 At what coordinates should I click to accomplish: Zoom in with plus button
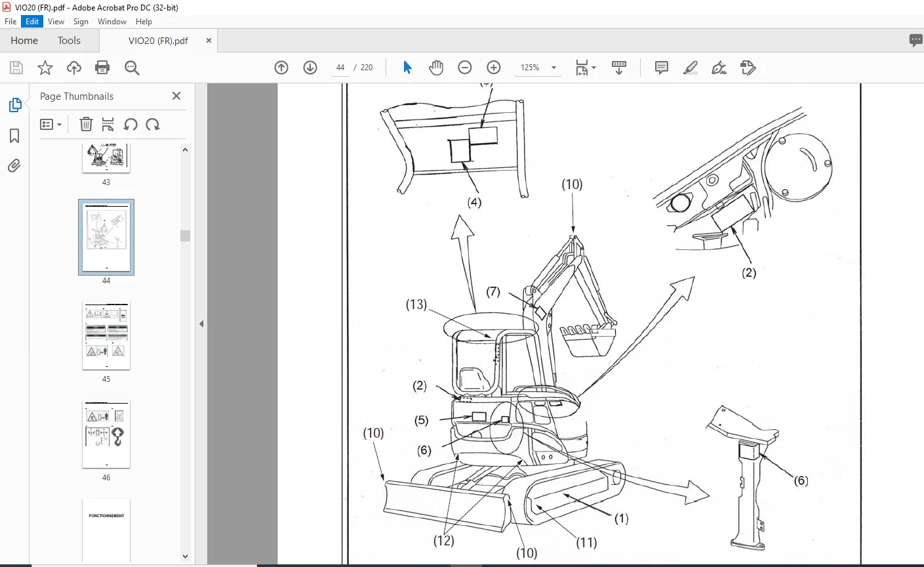tap(494, 68)
